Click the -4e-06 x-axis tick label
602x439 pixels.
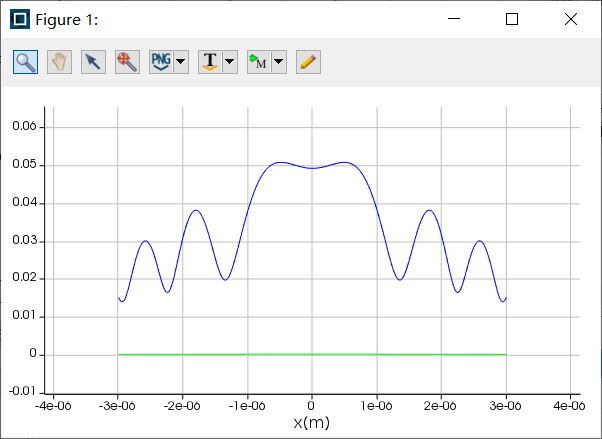(x=53, y=406)
